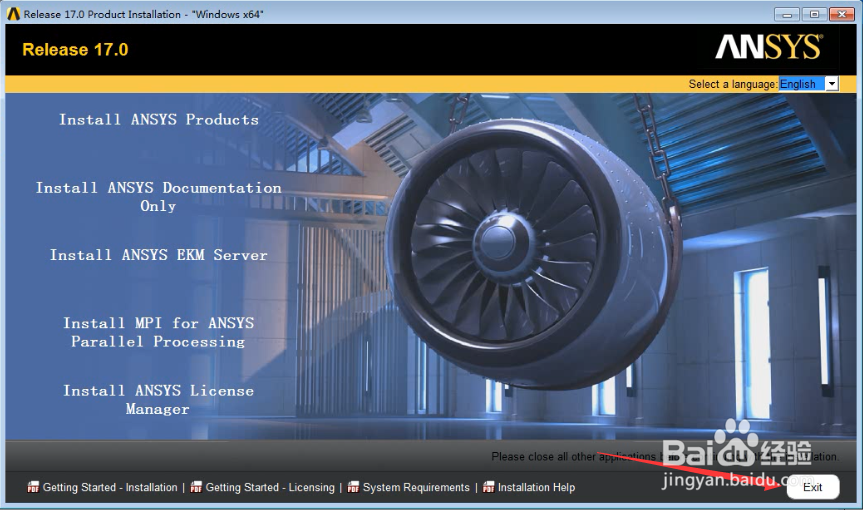
Task: Choose Install ANSYS Documentation Only
Action: (159, 196)
